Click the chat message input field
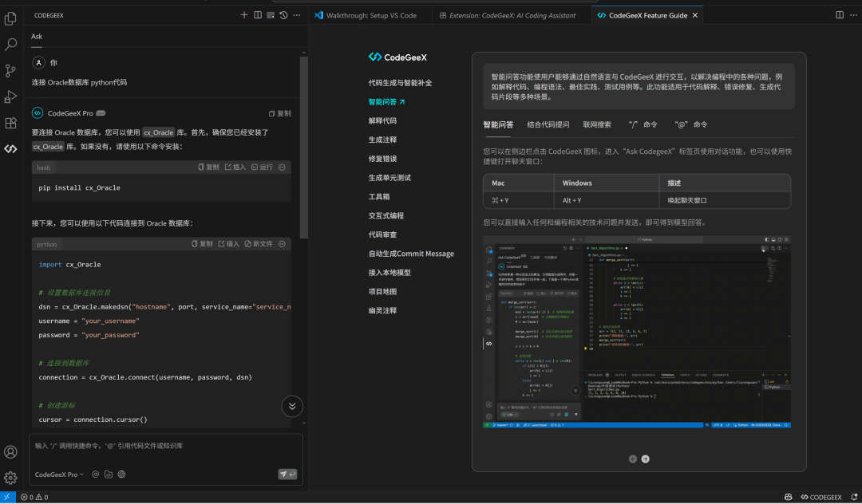This screenshot has height=504, width=862. (x=165, y=446)
